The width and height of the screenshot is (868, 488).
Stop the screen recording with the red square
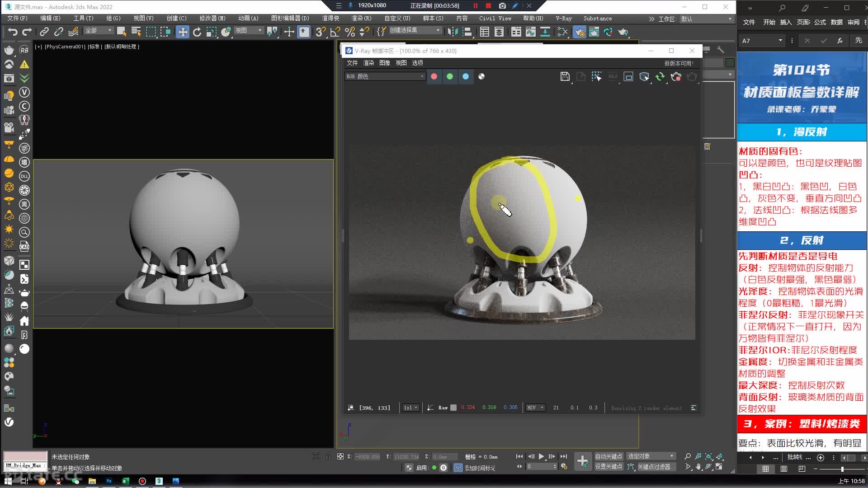coord(488,6)
